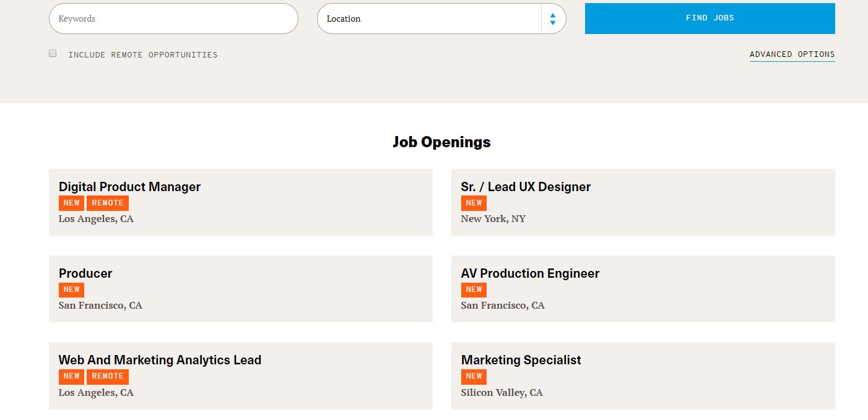Click Los Angeles, CA under Web And Marketing Analytics Lead
This screenshot has width=868, height=420.
point(96,393)
